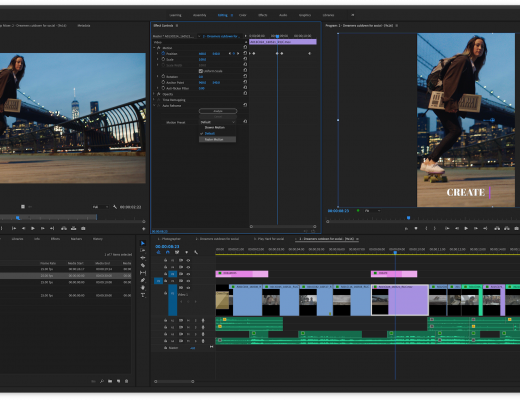Expand the Rotation property arrow
Viewport: 520px width, 400px height.
pos(158,76)
